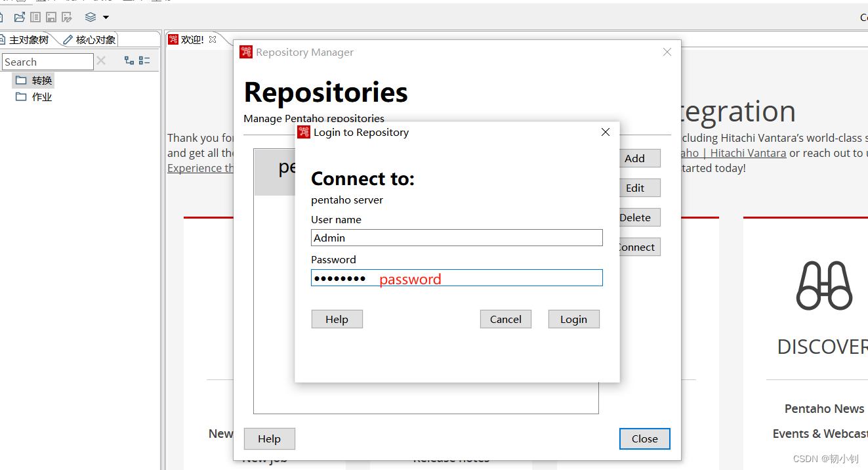The image size is (868, 470).
Task: Click the 'Connect to:' heading
Action: click(363, 179)
